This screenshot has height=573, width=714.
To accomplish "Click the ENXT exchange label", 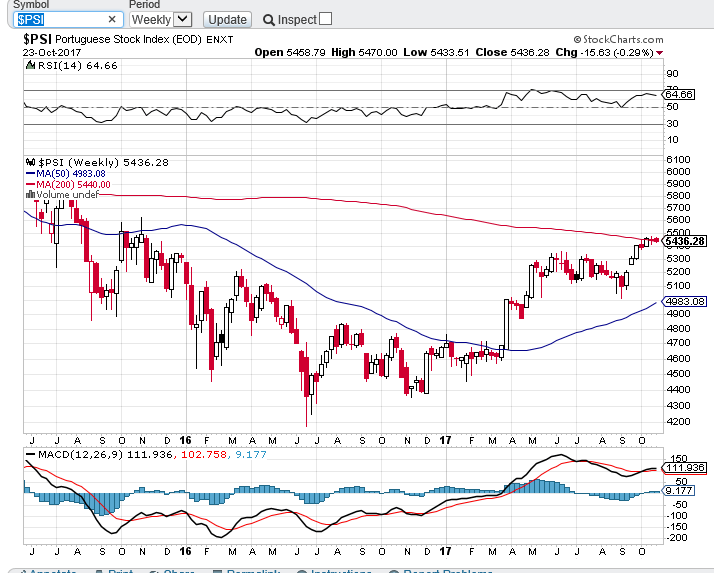I will pos(220,40).
